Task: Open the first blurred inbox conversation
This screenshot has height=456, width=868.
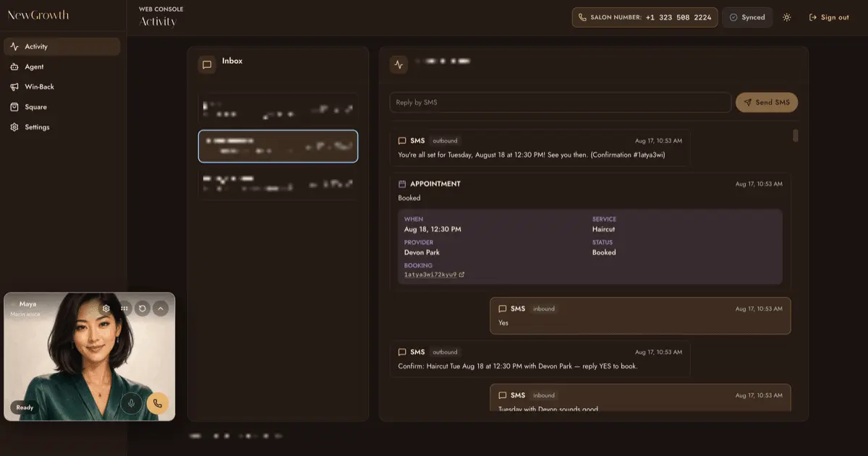Action: click(x=278, y=109)
